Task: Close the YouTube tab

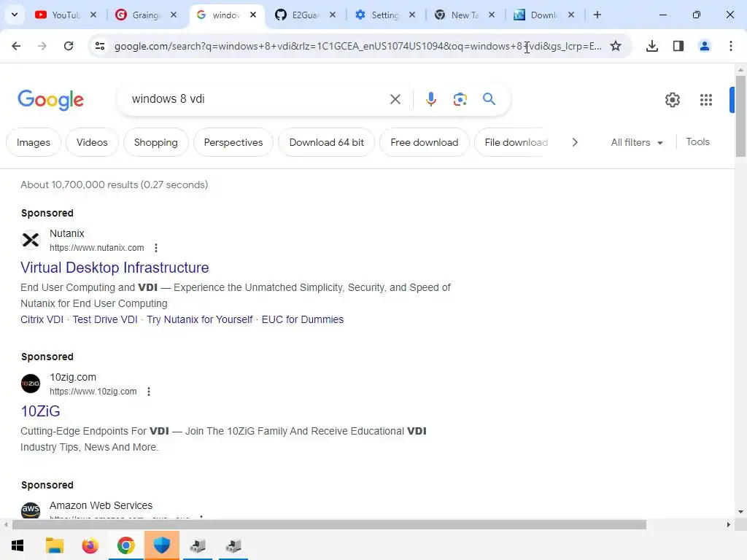Action: click(93, 15)
